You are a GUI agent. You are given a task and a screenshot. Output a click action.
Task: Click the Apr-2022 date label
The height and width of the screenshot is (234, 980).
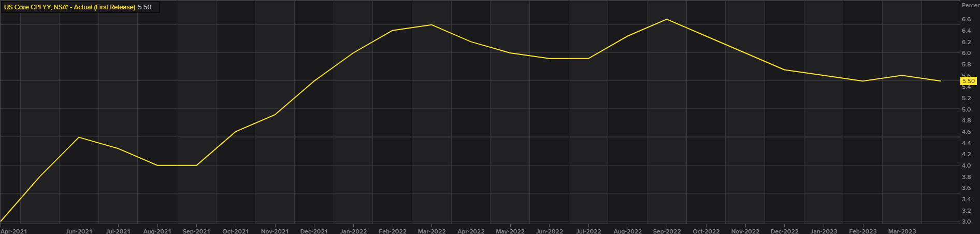(471, 231)
